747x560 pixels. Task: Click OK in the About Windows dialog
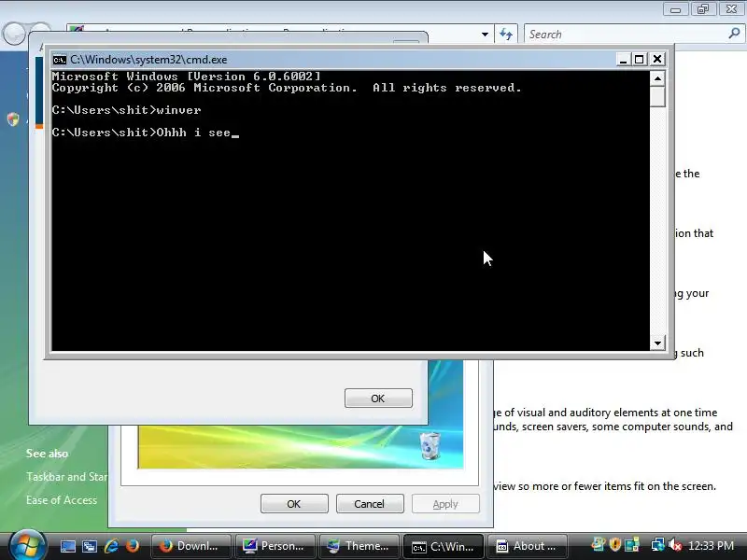[x=378, y=399]
